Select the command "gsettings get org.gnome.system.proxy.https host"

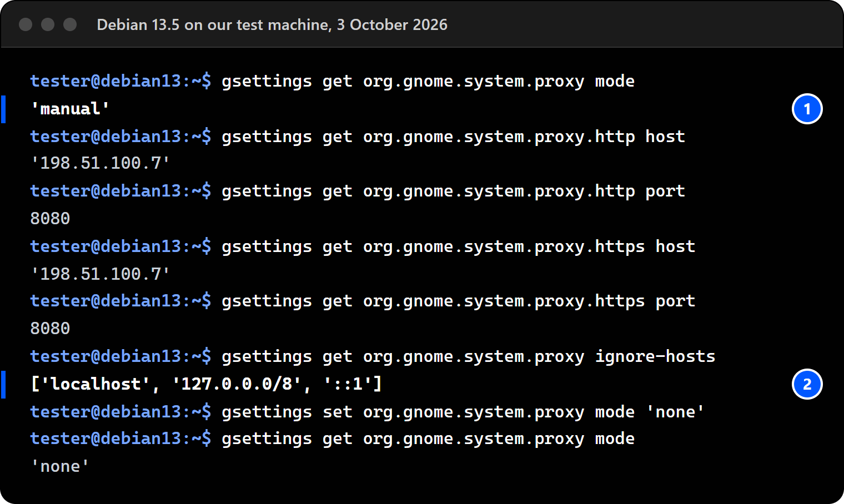tap(458, 246)
